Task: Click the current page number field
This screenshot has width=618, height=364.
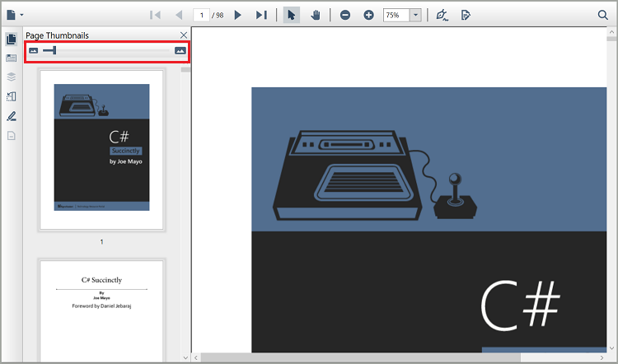Action: (201, 15)
